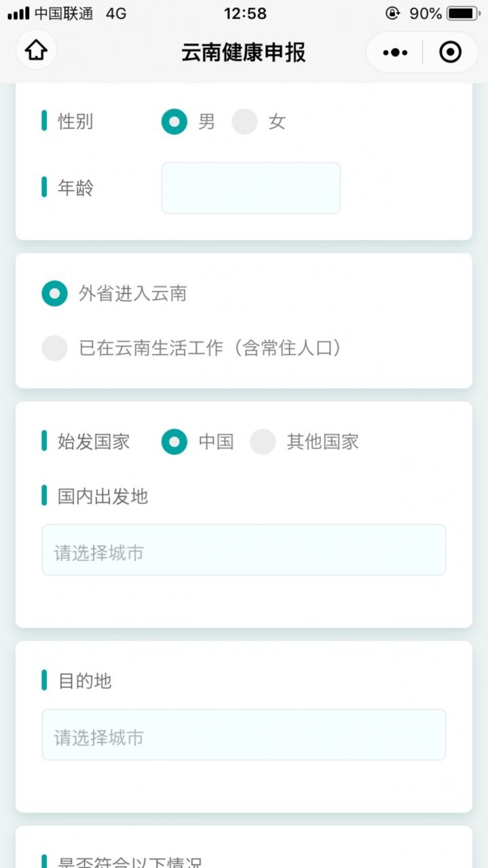Tap the home icon in header
Viewport: 488px width, 868px height.
pyautogui.click(x=36, y=51)
